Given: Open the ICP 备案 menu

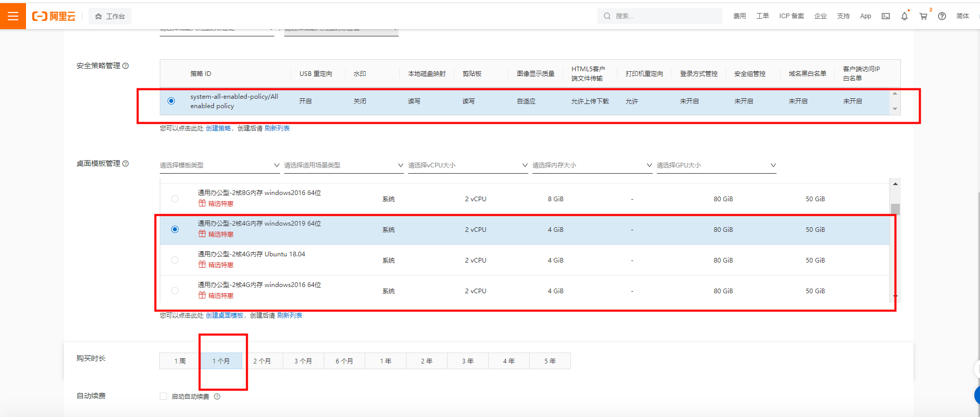Looking at the screenshot, I should 791,16.
